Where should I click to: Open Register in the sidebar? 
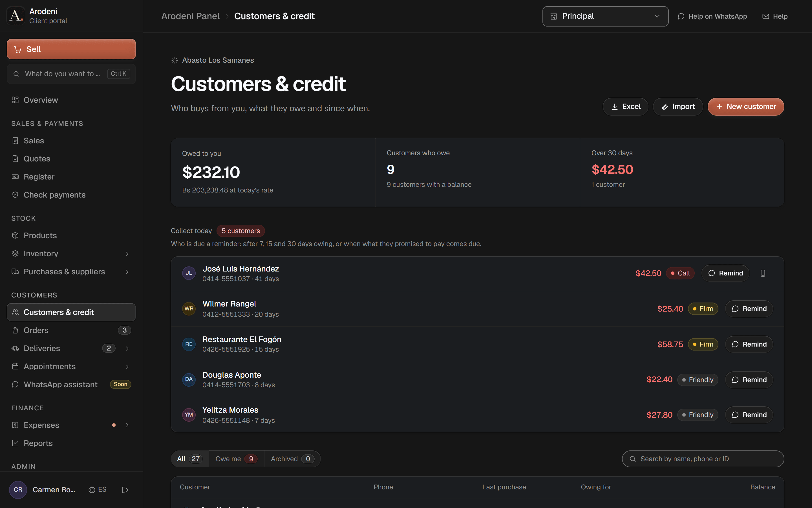coord(71,177)
